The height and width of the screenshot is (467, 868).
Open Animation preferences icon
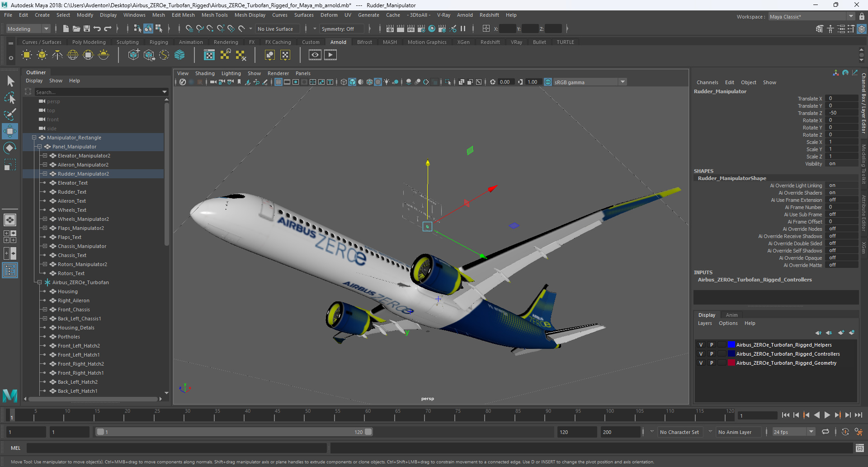coord(859,432)
